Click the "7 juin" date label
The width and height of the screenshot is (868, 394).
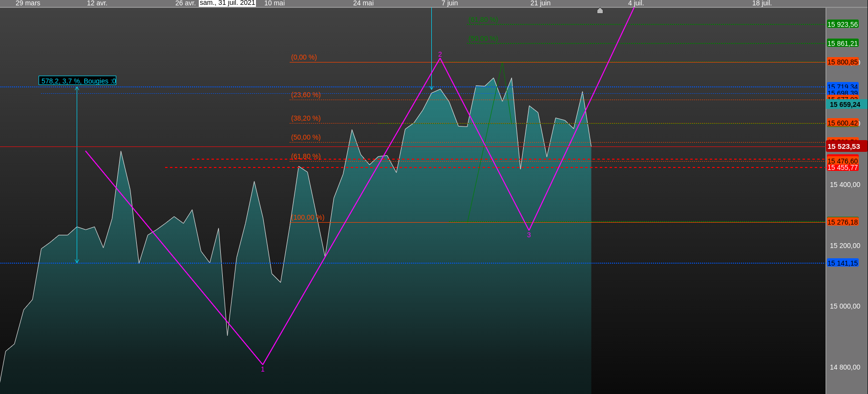point(450,3)
